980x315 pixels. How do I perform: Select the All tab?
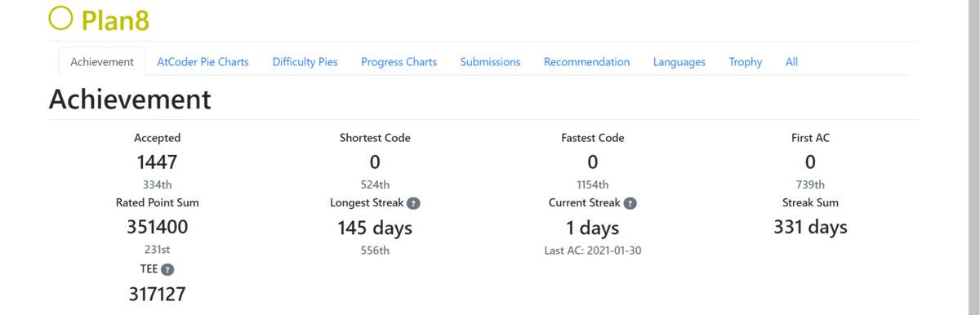click(791, 62)
